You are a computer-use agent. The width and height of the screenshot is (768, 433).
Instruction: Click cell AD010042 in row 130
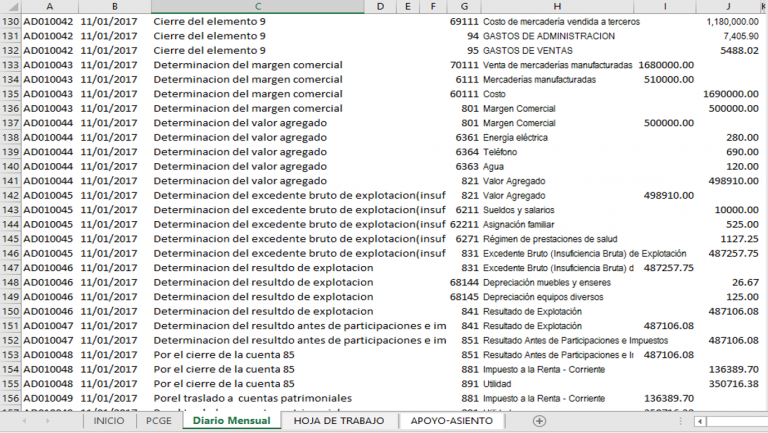(48, 22)
